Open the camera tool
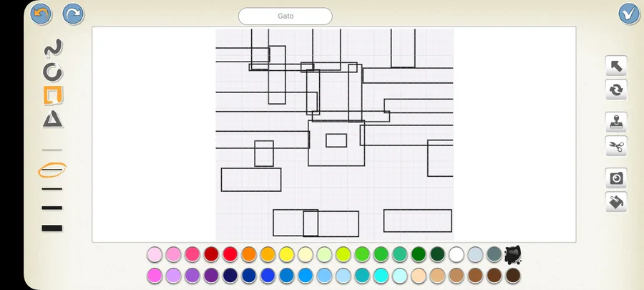Screen dimensions: 644x290 [616, 178]
